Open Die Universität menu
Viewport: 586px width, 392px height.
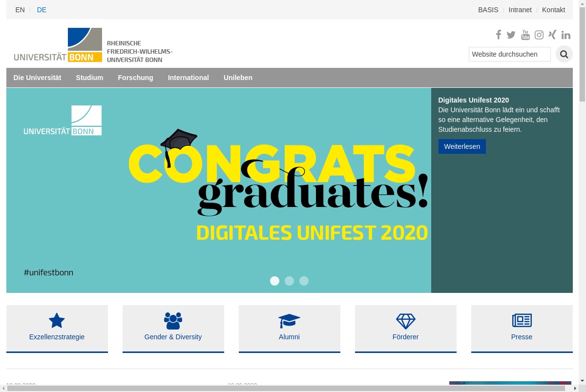pos(37,78)
